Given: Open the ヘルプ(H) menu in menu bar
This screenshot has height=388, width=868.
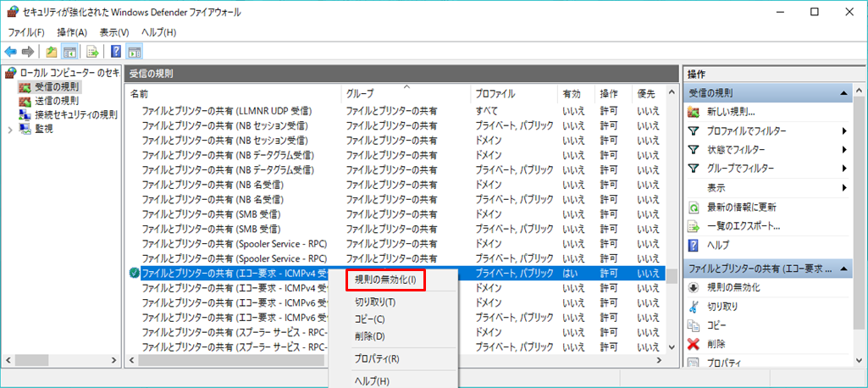Looking at the screenshot, I should click(158, 33).
